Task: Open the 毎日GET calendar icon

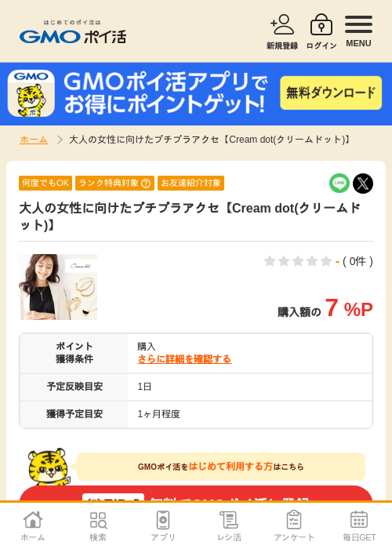Action: point(359,519)
